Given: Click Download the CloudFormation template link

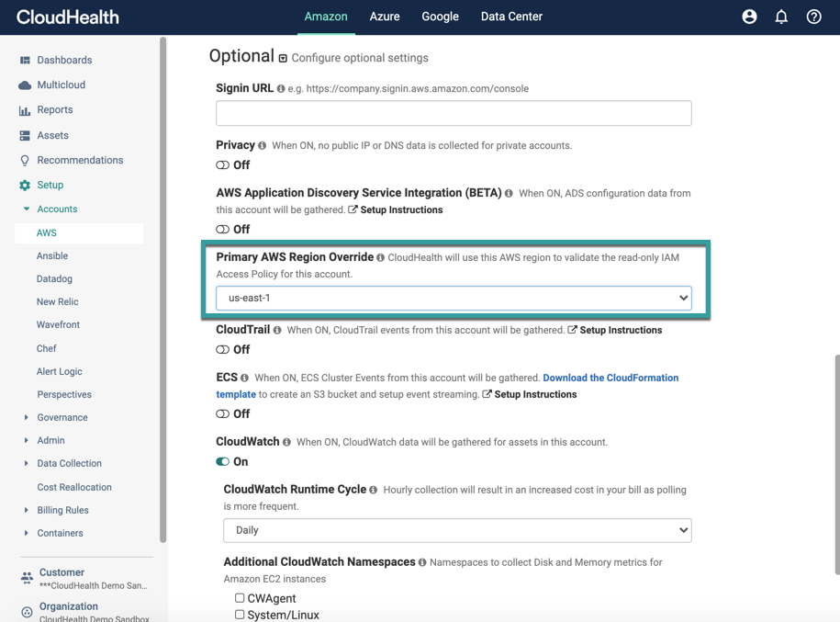Looking at the screenshot, I should [x=610, y=378].
